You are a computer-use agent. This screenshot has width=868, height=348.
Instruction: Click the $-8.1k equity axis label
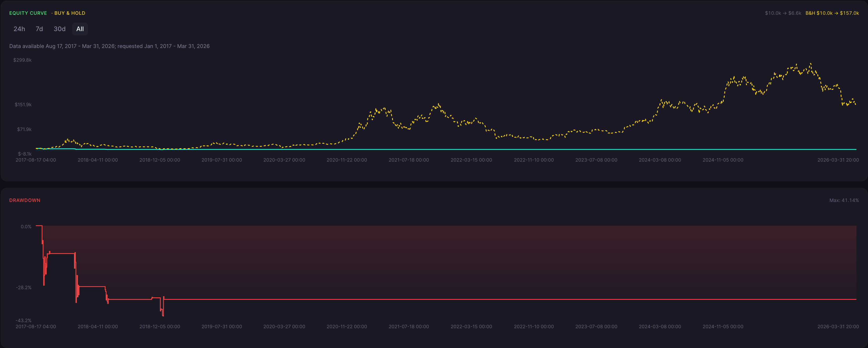tap(24, 154)
